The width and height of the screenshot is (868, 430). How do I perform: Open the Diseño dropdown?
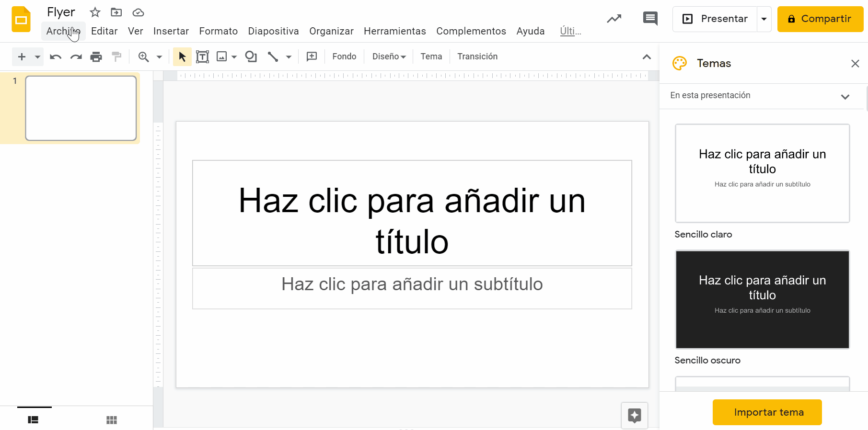(x=389, y=57)
